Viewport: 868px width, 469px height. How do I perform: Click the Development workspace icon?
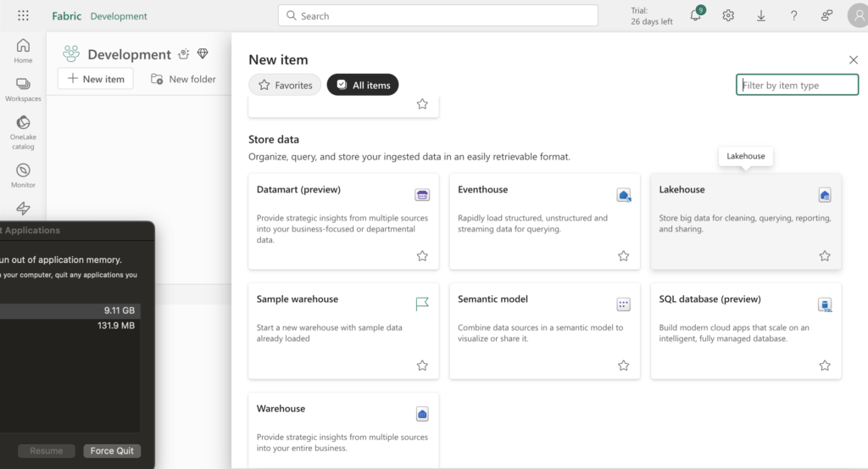click(71, 53)
